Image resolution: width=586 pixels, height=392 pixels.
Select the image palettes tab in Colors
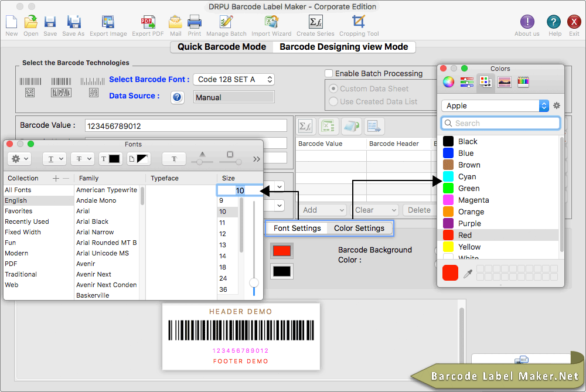tap(504, 82)
